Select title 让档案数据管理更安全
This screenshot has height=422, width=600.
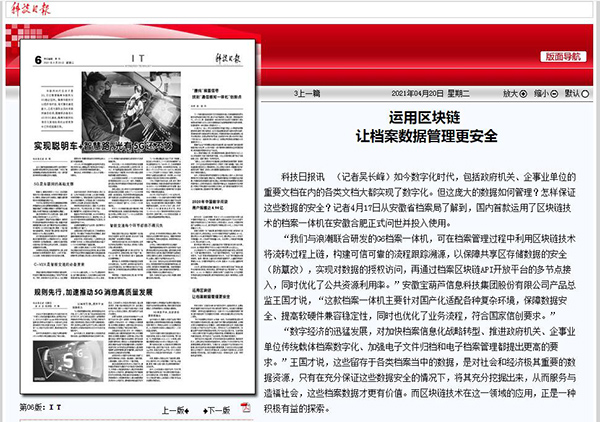pyautogui.click(x=426, y=136)
